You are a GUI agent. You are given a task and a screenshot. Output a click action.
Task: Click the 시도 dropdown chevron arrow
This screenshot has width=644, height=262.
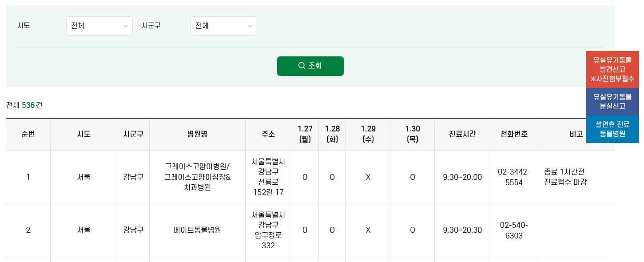click(x=126, y=26)
